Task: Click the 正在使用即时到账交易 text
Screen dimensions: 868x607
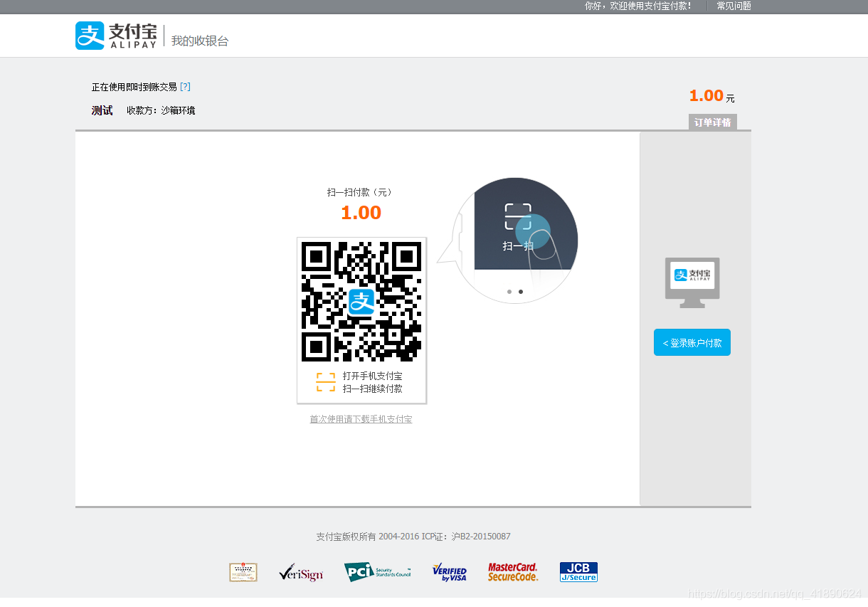Action: (x=134, y=87)
